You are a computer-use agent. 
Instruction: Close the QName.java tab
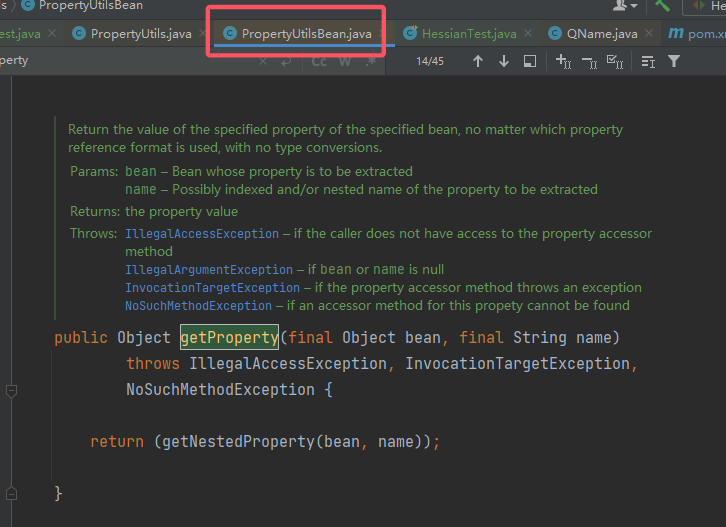[649, 33]
